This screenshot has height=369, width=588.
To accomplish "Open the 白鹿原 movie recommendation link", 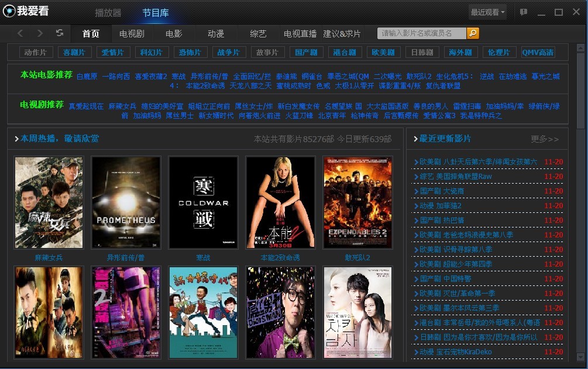I will (x=87, y=77).
